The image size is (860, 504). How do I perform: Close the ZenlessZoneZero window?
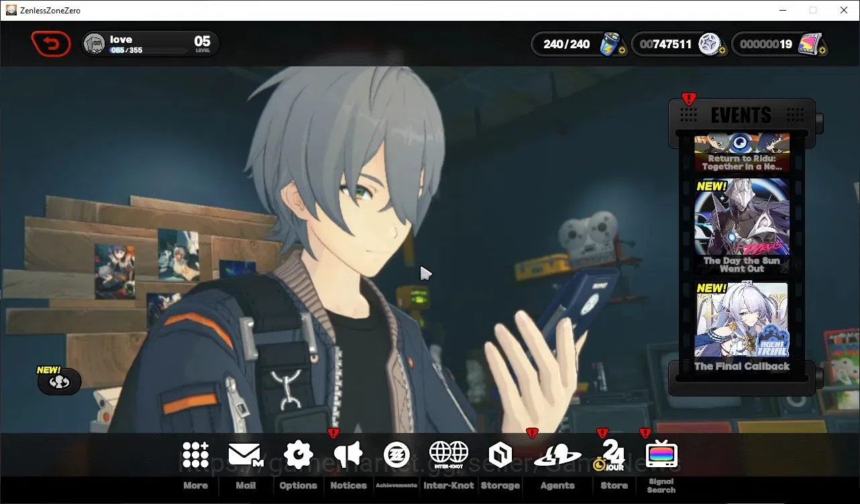pyautogui.click(x=844, y=10)
